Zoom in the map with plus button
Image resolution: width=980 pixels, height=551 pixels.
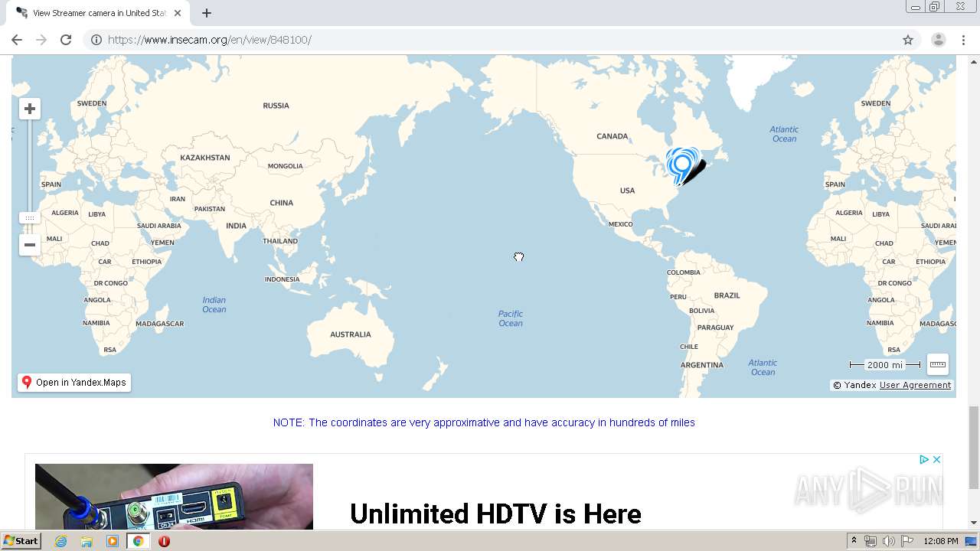point(30,109)
